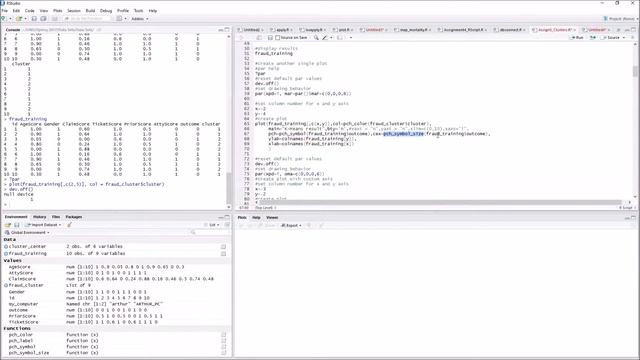Toggle Source on Save checkbox
Image resolution: width=640 pixels, height=360 pixels.
coord(278,38)
